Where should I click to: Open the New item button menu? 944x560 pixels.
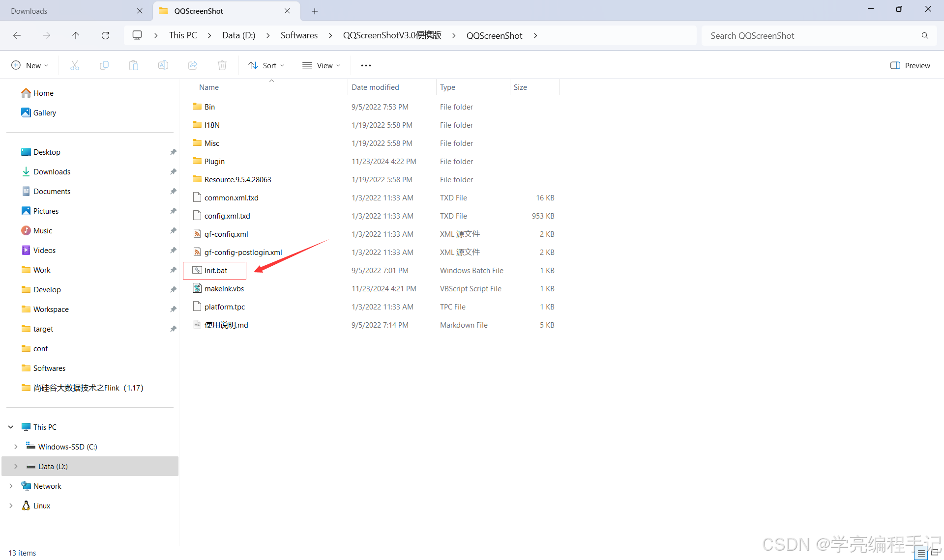[x=30, y=65]
